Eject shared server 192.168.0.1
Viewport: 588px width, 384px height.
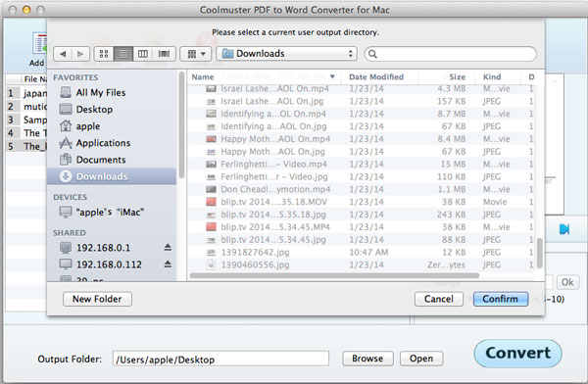168,248
